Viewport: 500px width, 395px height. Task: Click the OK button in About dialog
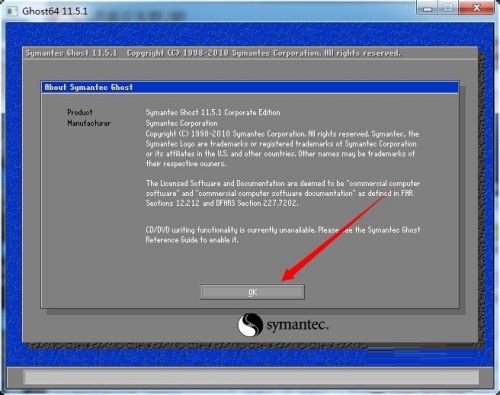click(252, 292)
